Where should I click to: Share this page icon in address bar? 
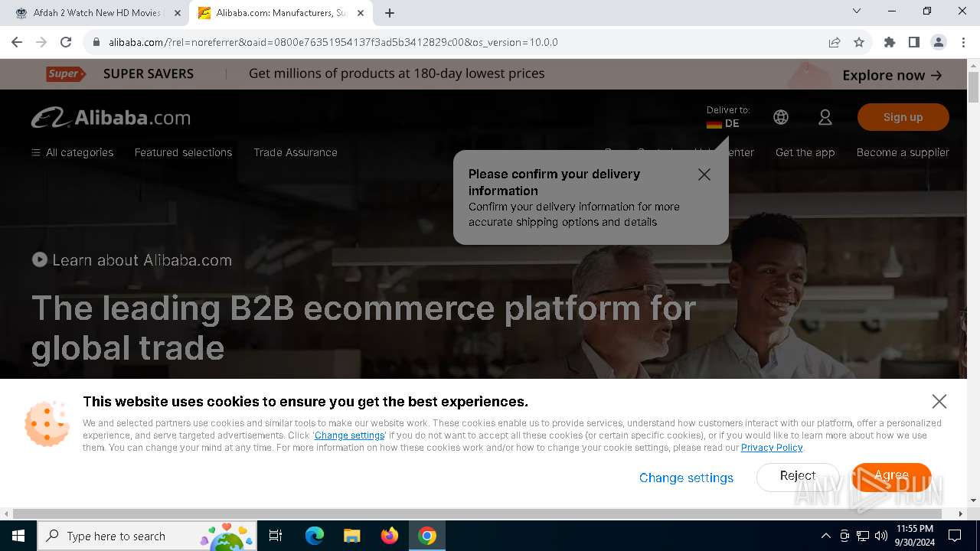click(x=835, y=42)
